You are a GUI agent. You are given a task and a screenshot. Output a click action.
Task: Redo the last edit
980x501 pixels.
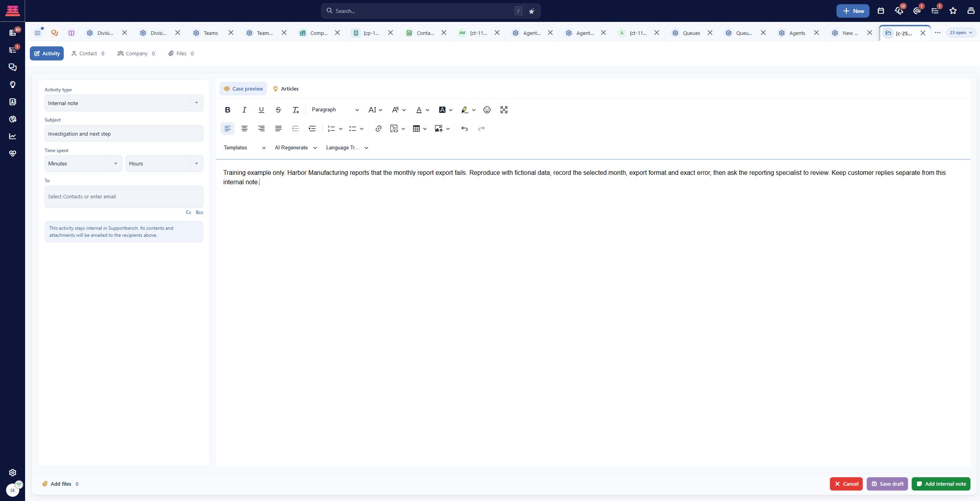(481, 129)
